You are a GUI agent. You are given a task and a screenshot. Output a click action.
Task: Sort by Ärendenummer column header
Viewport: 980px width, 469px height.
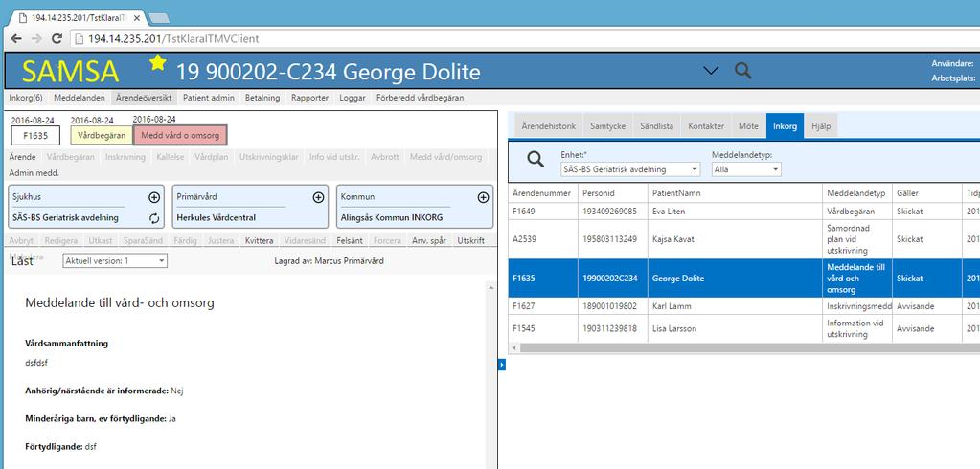point(542,193)
